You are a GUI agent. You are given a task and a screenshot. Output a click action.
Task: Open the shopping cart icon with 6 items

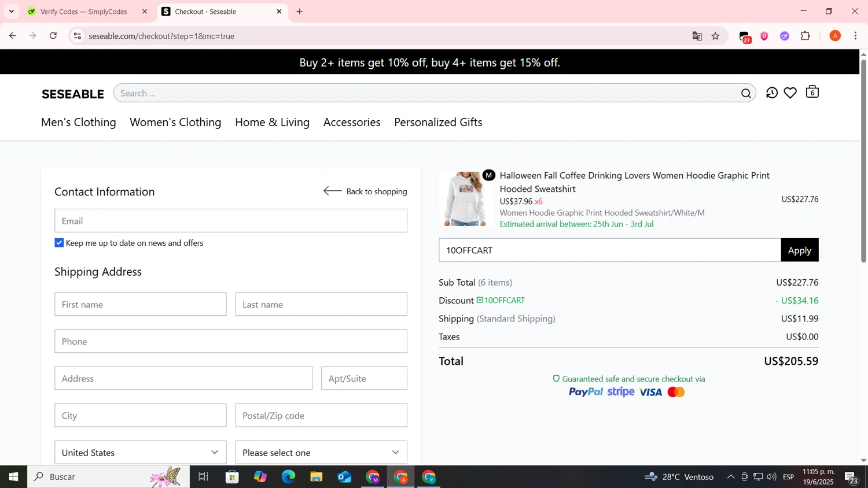tap(812, 92)
